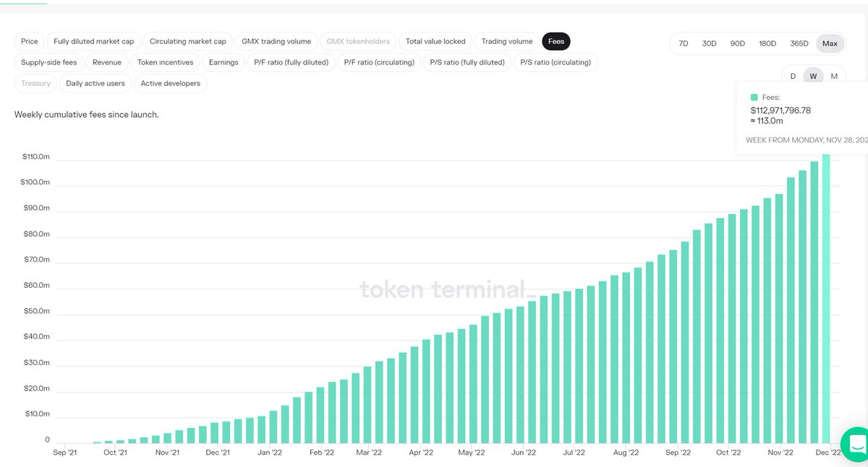Click the Jan '22 axis label
The width and height of the screenshot is (868, 467).
269,453
